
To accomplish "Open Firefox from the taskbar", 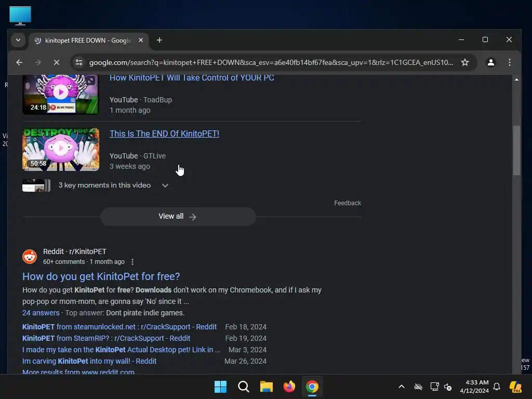I will 289,387.
